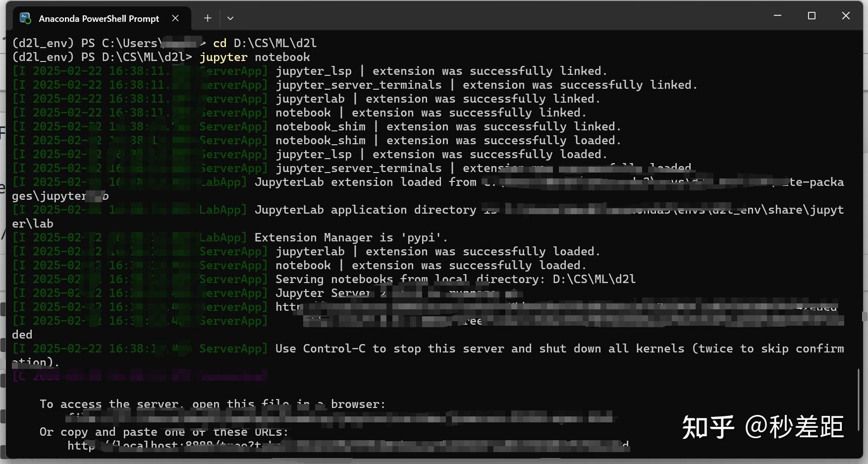Click the yellow 'jupyter notebook' command text
Image resolution: width=868 pixels, height=464 pixels.
[x=255, y=57]
